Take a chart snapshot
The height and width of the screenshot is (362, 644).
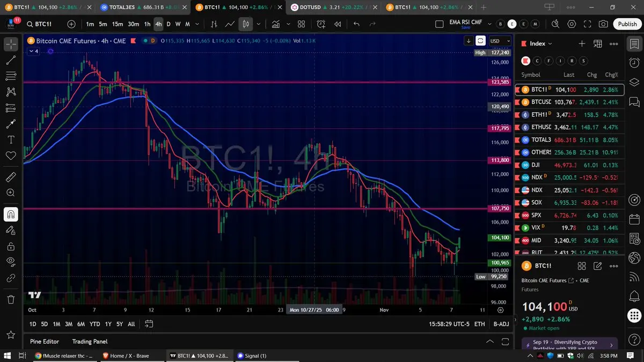click(x=604, y=24)
